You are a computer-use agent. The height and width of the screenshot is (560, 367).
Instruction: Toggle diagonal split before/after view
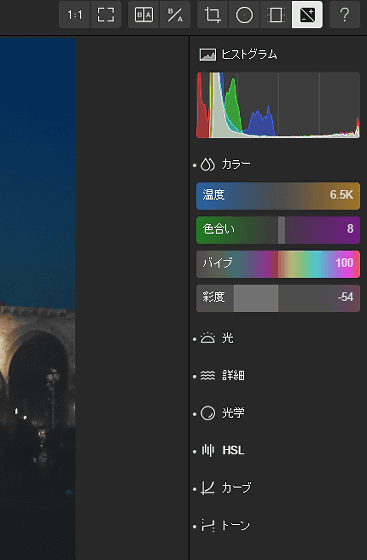(x=175, y=15)
